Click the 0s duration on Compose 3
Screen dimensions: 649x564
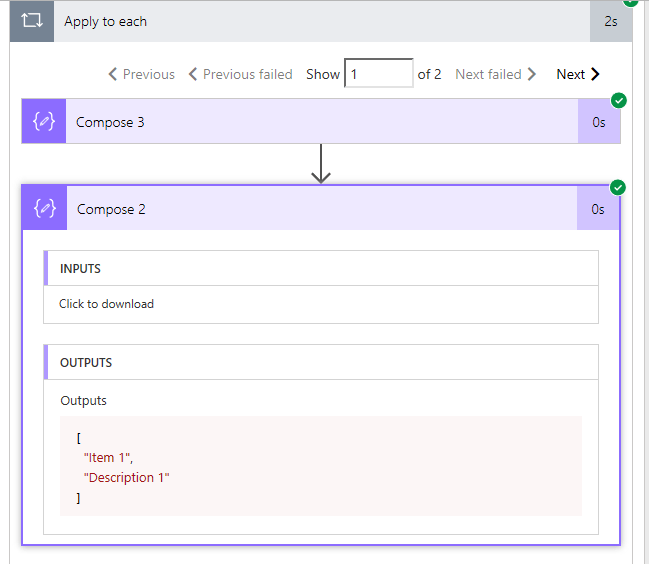[x=599, y=122]
